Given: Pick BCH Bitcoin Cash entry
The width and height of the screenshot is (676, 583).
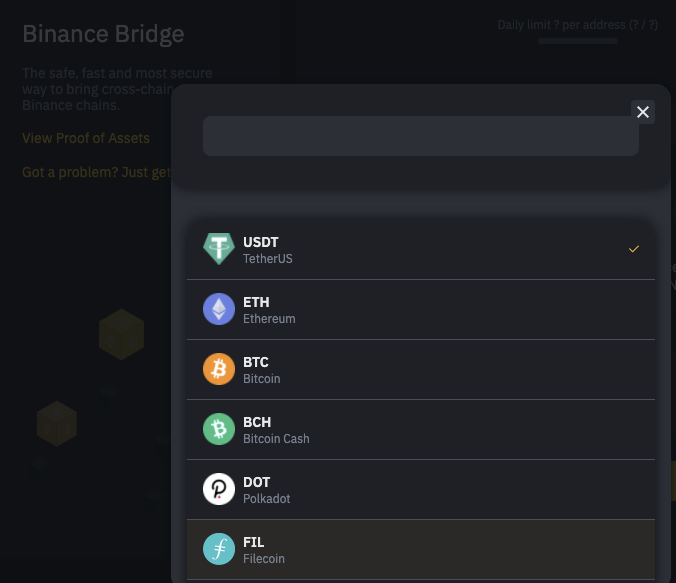Looking at the screenshot, I should (421, 429).
